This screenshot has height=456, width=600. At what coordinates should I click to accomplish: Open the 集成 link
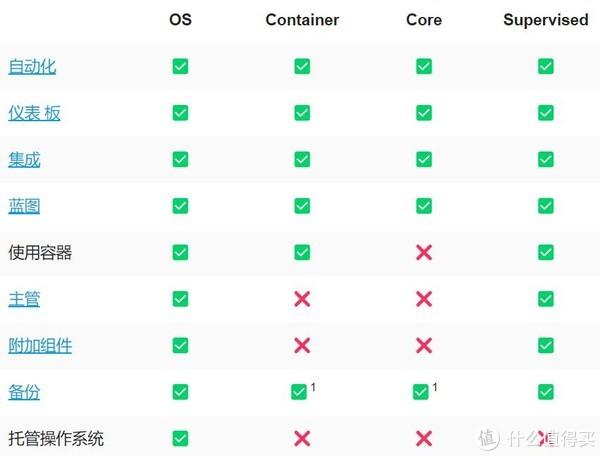[x=24, y=160]
